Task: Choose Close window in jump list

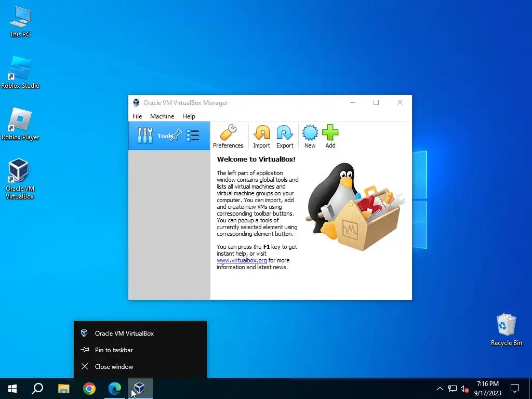Action: point(140,366)
